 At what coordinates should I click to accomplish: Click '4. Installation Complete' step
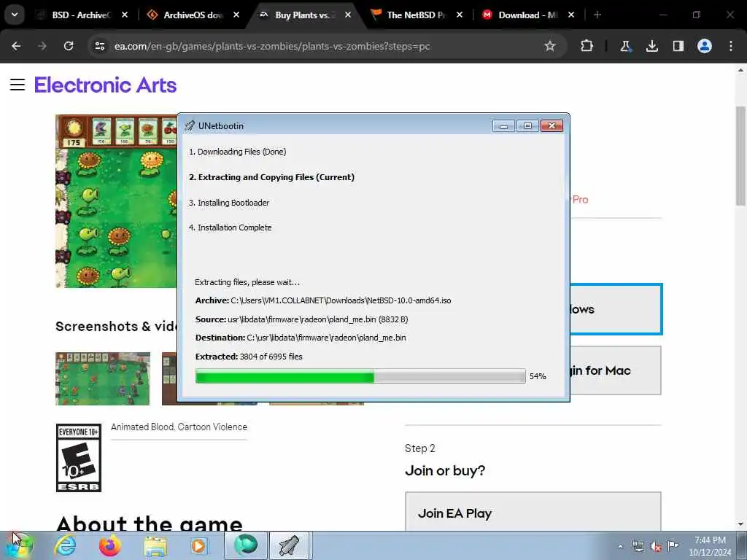230,227
